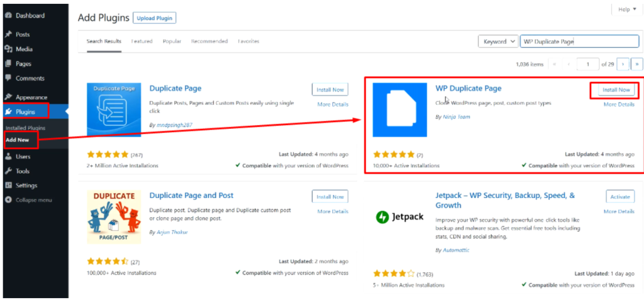Click star rating of WP Duplicate Page
The width and height of the screenshot is (644, 300).
[394, 155]
